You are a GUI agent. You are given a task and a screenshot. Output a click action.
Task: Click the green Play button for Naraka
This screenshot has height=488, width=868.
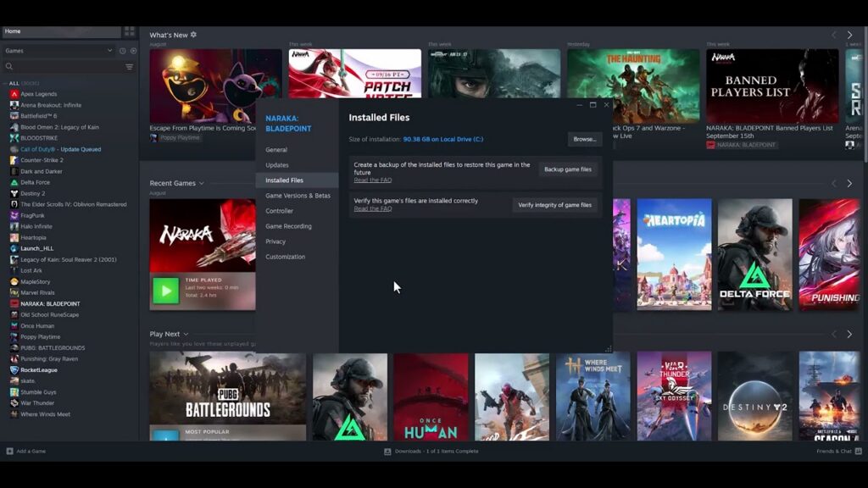pos(165,291)
